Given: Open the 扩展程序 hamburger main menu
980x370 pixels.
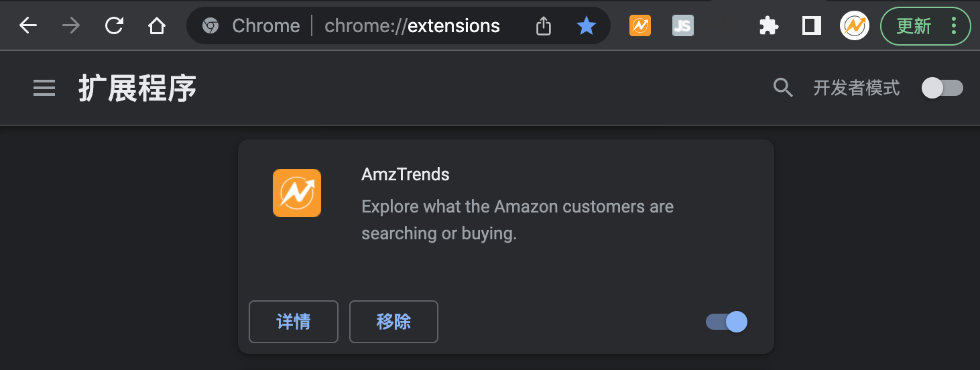Looking at the screenshot, I should point(44,88).
